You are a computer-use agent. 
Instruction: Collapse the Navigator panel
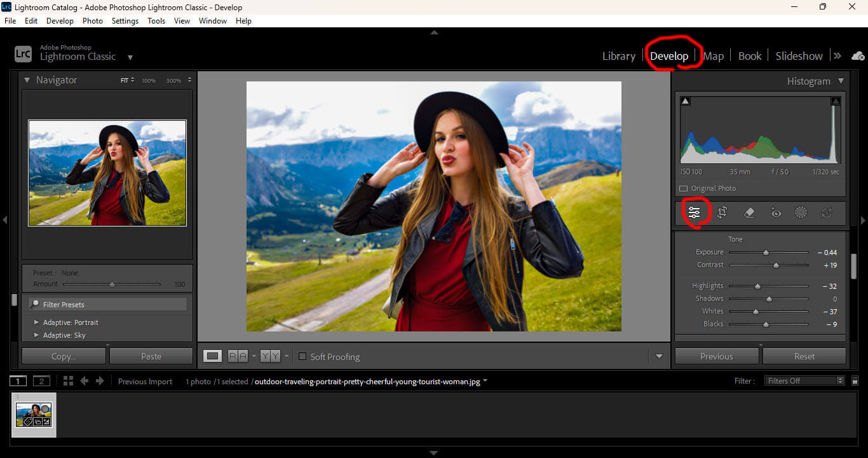tap(27, 80)
